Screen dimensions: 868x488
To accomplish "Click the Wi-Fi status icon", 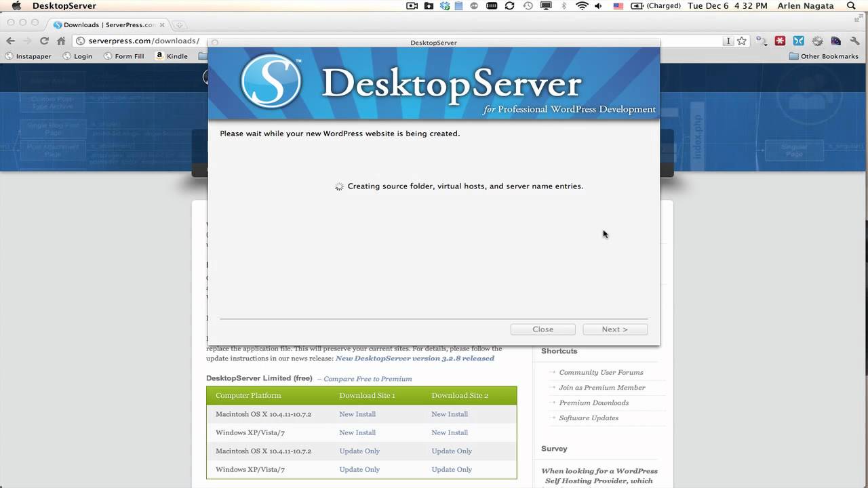I will click(x=582, y=6).
